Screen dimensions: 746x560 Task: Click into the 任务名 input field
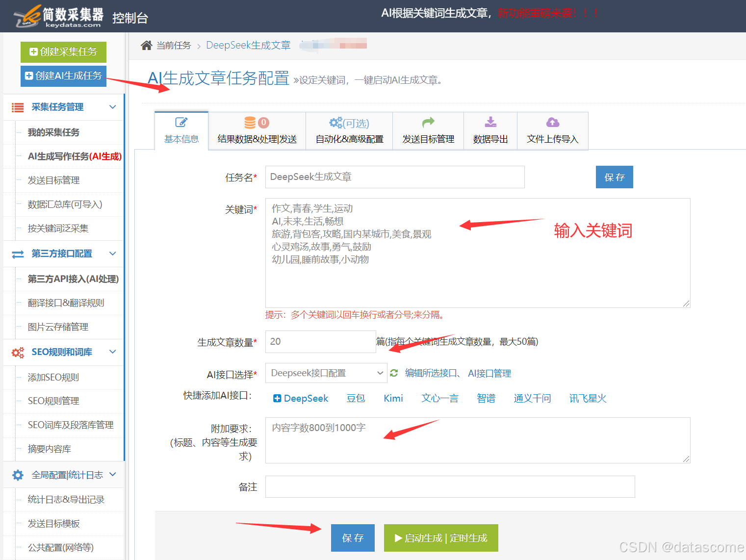395,177
